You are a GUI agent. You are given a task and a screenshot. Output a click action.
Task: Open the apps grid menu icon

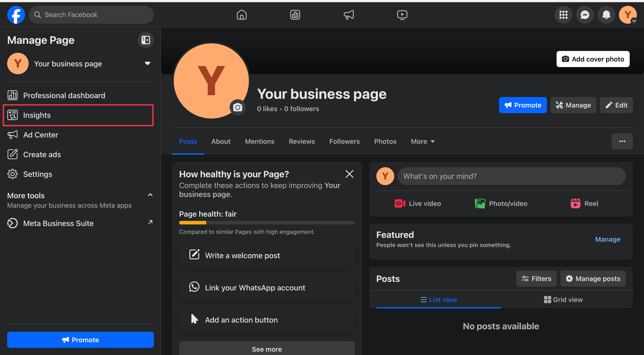pos(563,15)
